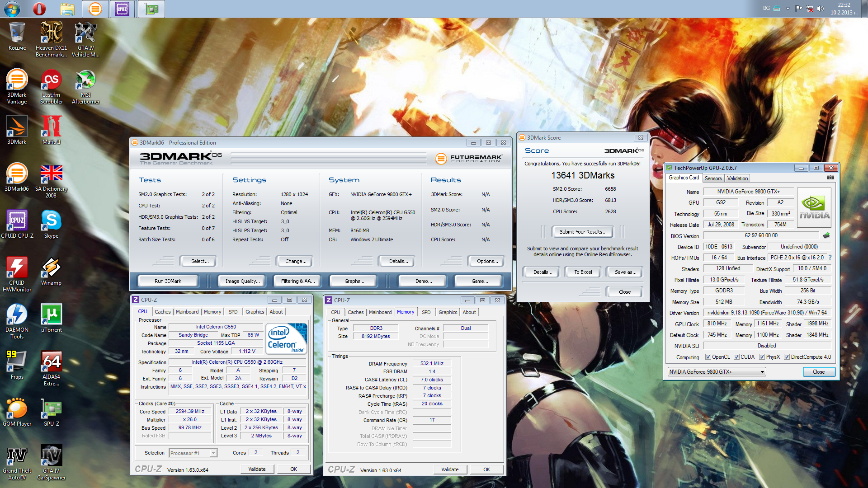Open Heaven DX11 Benchmark desktop icon
Image resolution: width=868 pixels, height=488 pixels.
pos(51,39)
